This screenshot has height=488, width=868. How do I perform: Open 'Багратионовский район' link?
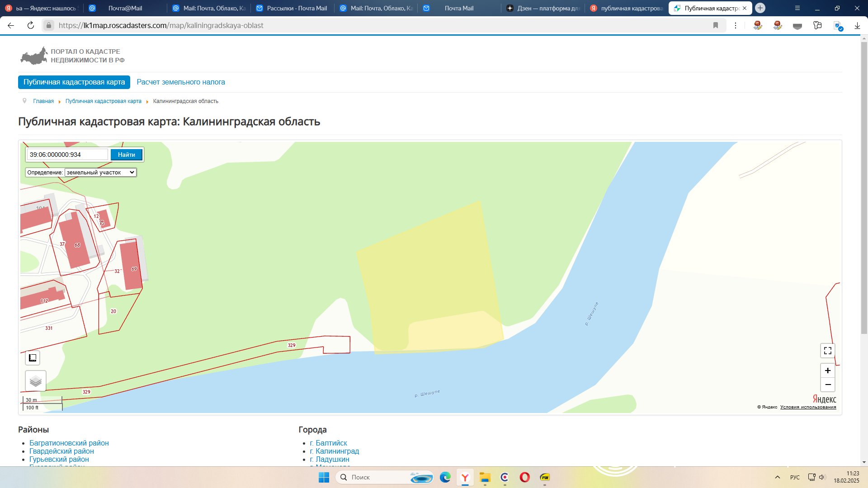pyautogui.click(x=69, y=443)
